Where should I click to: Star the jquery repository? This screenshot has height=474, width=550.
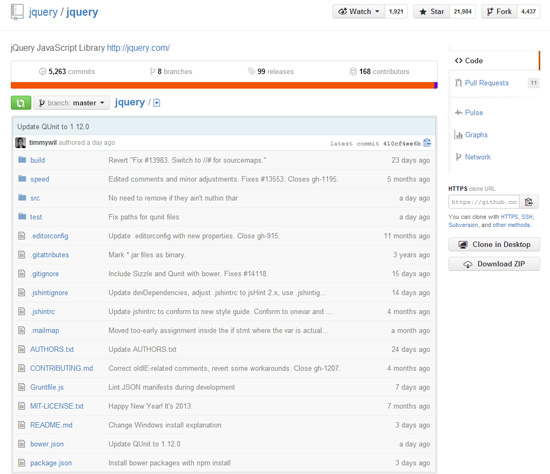tap(432, 12)
